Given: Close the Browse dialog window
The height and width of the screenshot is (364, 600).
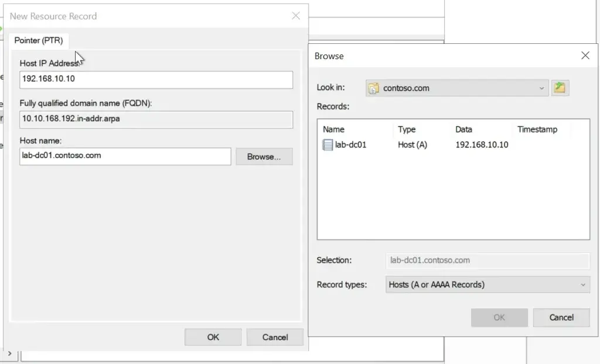Looking at the screenshot, I should pos(585,56).
